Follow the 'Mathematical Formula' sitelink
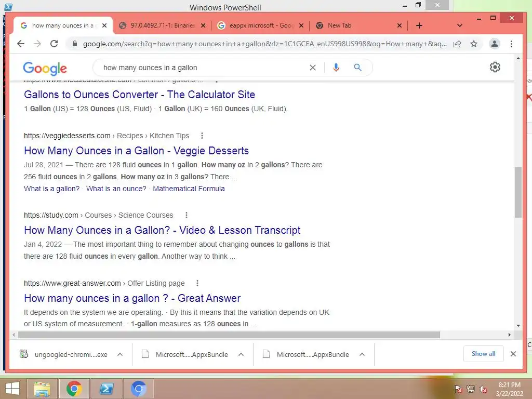532x399 pixels. point(189,189)
